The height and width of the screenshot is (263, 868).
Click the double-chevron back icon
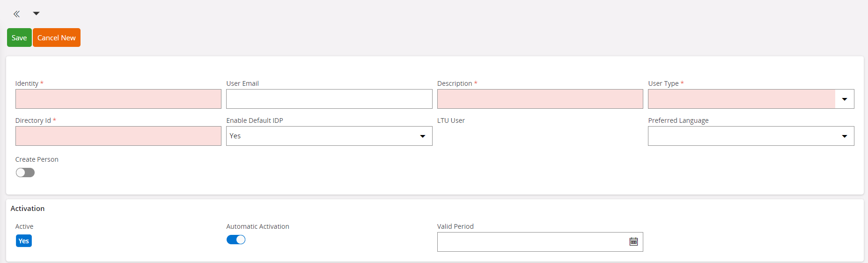pos(16,14)
